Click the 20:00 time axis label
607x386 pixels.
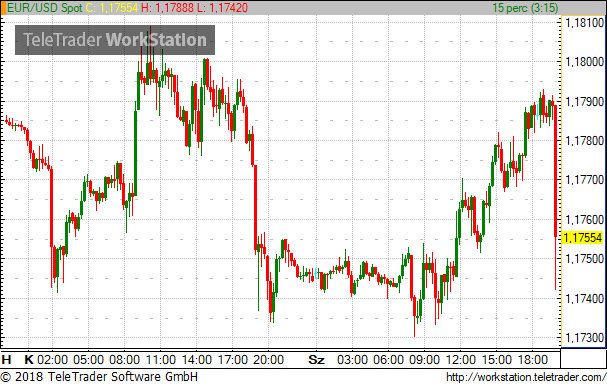coord(269,360)
